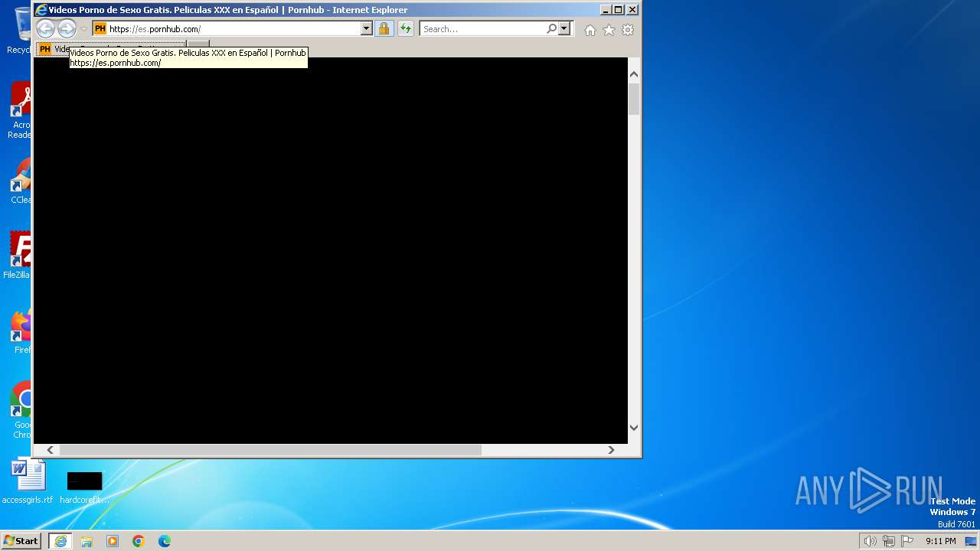
Task: Select the FileZilla desktop shortcut
Action: click(x=17, y=255)
